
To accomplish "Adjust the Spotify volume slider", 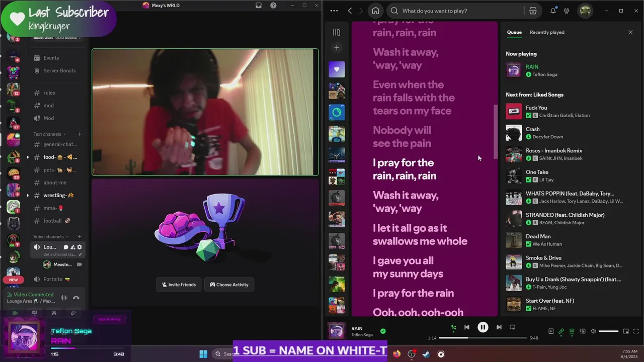I will point(608,331).
